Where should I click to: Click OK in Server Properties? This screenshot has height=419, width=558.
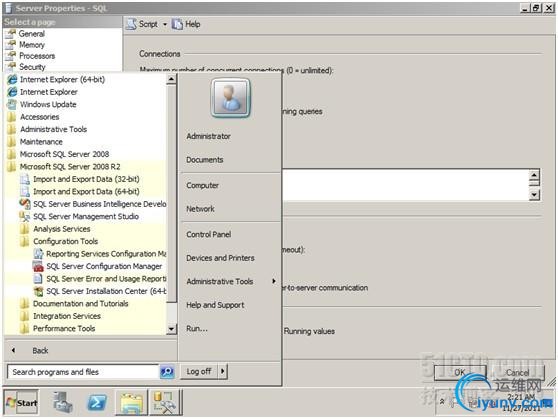pos(460,373)
